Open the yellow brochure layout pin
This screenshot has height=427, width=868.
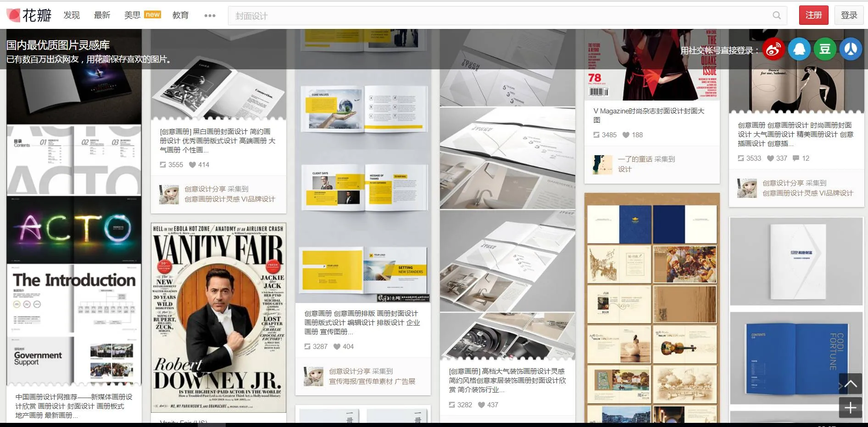(363, 166)
